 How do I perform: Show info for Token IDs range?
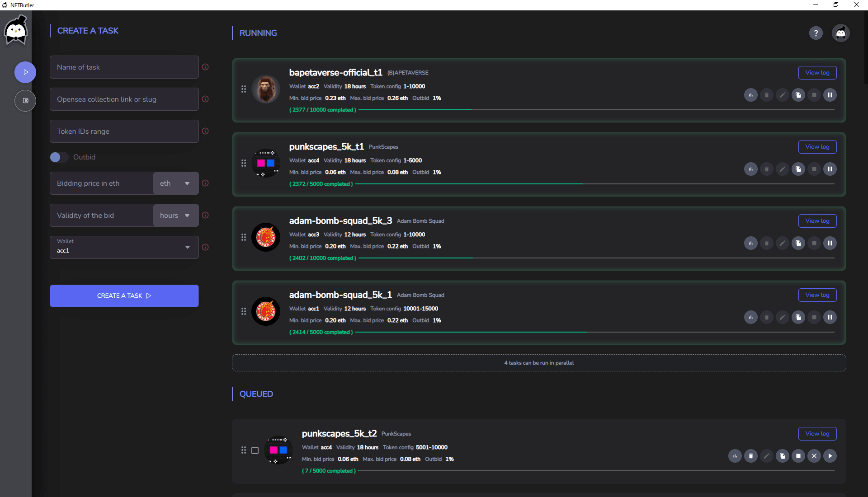click(205, 131)
